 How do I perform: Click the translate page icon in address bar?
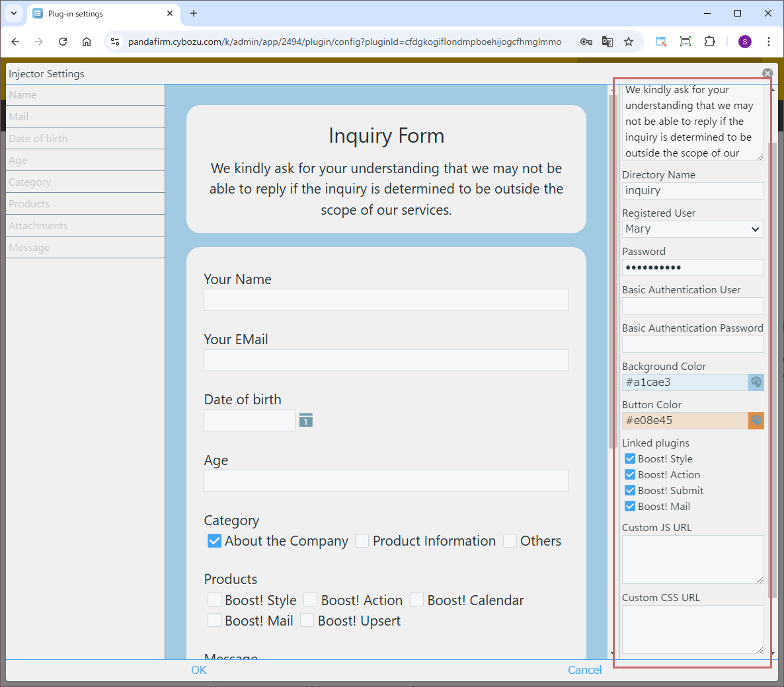[x=608, y=42]
